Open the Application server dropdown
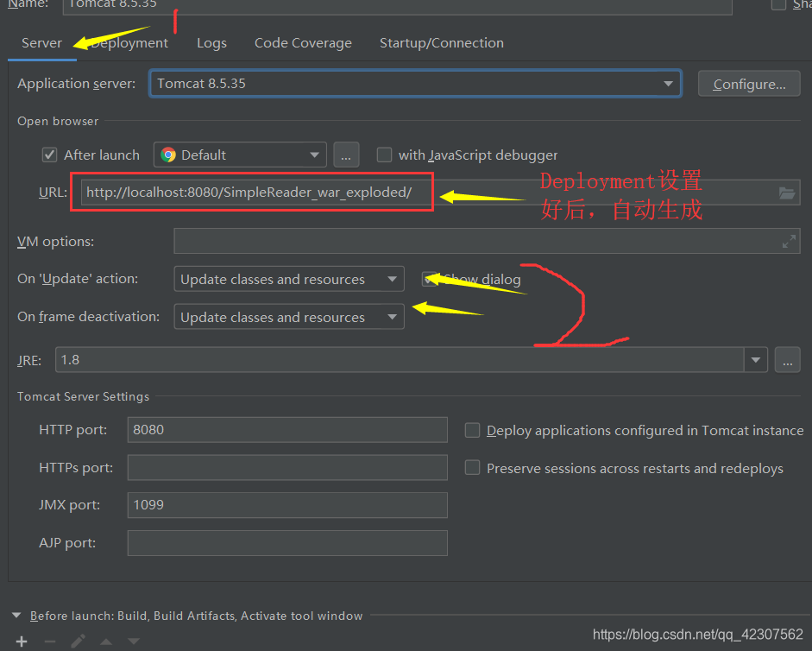812x651 pixels. coord(415,84)
